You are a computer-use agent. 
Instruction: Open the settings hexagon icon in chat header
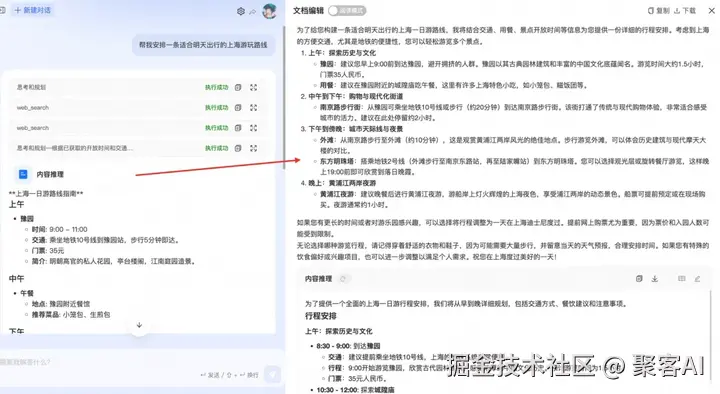pos(241,11)
